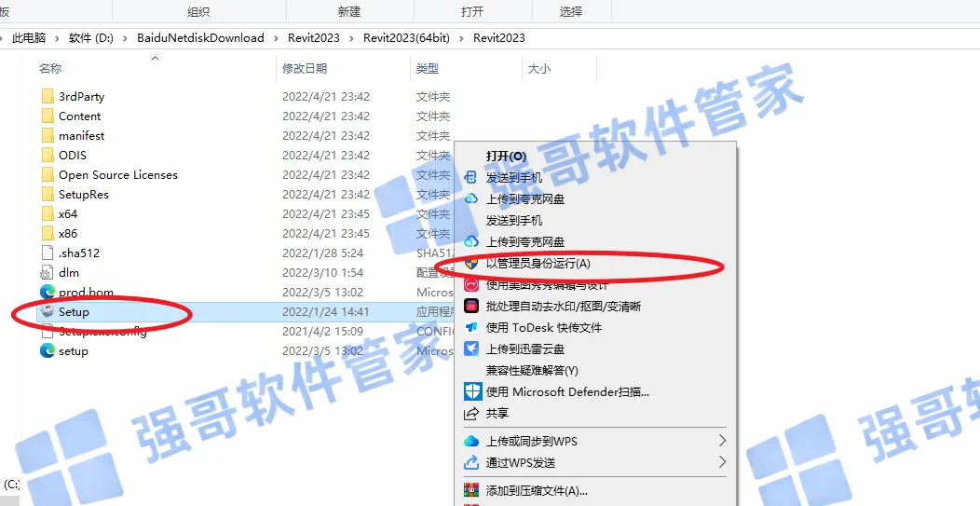Choose 共享 from the context menu
Image resolution: width=980 pixels, height=506 pixels.
(x=497, y=414)
